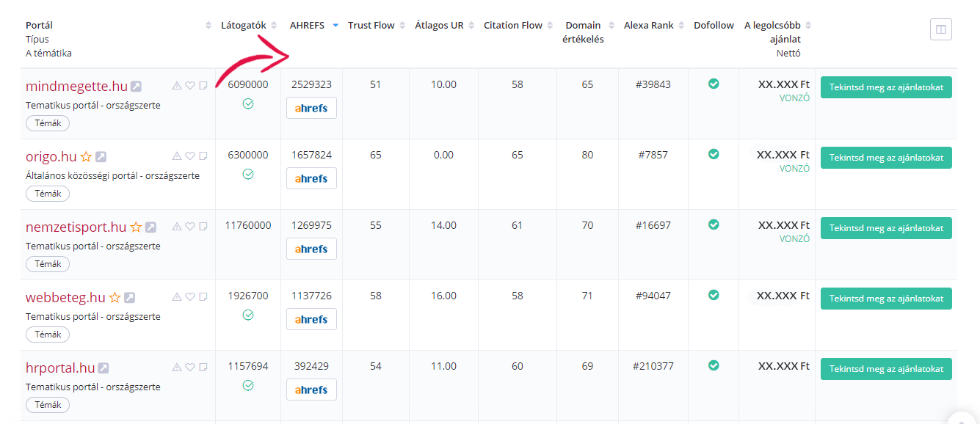Toggle the favorite heart for webbeteg.hu

click(x=189, y=297)
